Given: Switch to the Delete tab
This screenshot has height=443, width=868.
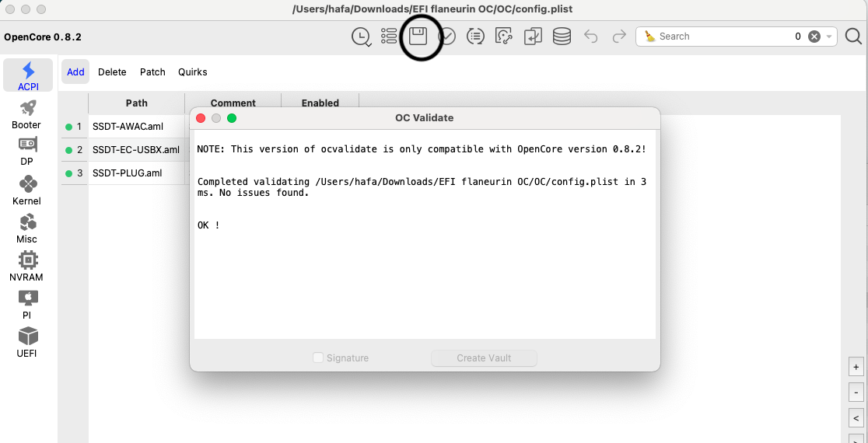Looking at the screenshot, I should pyautogui.click(x=112, y=72).
